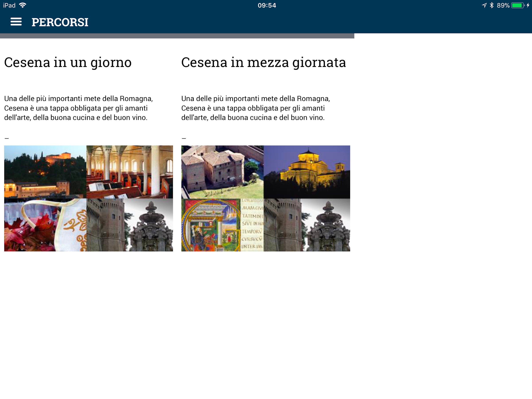
Task: Tap the 09:54 clock in status bar
Action: (x=266, y=5)
